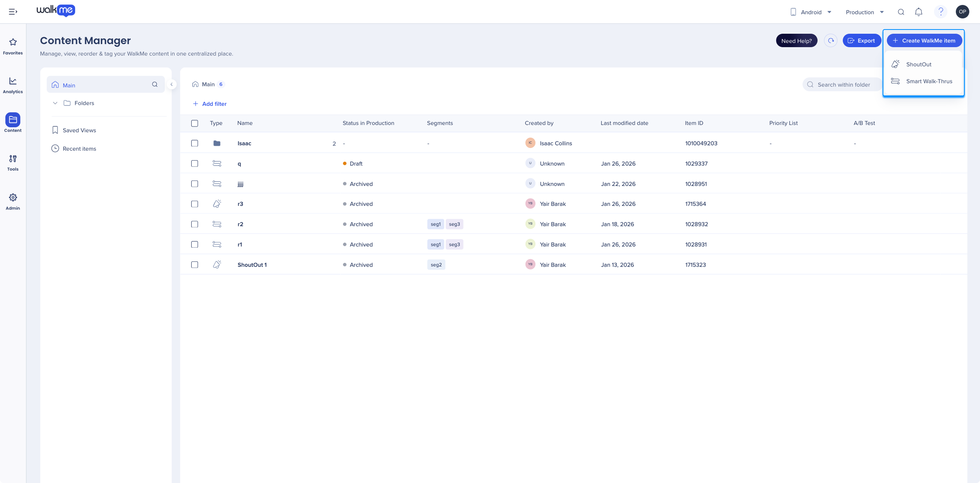Click the help question mark icon

[941, 12]
